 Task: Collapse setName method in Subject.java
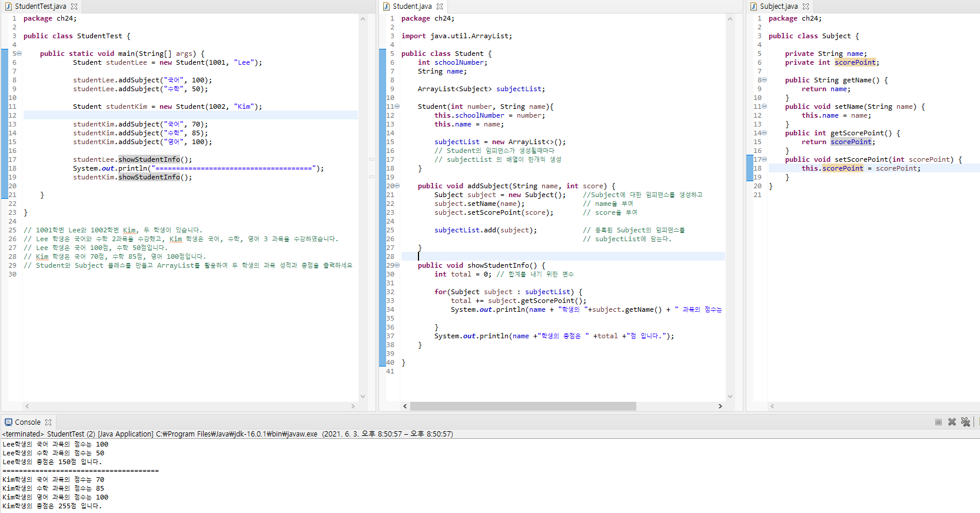point(765,106)
